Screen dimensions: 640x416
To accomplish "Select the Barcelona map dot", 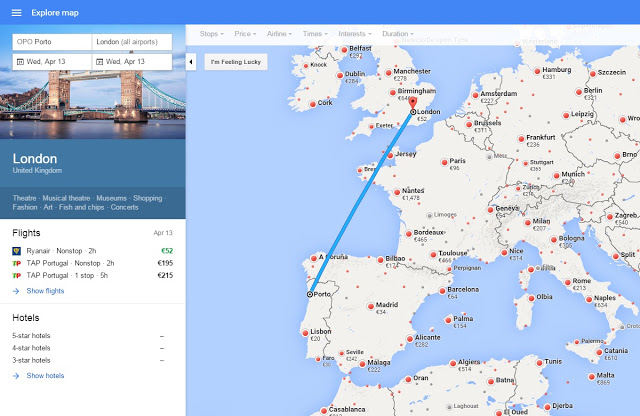I will pos(442,291).
